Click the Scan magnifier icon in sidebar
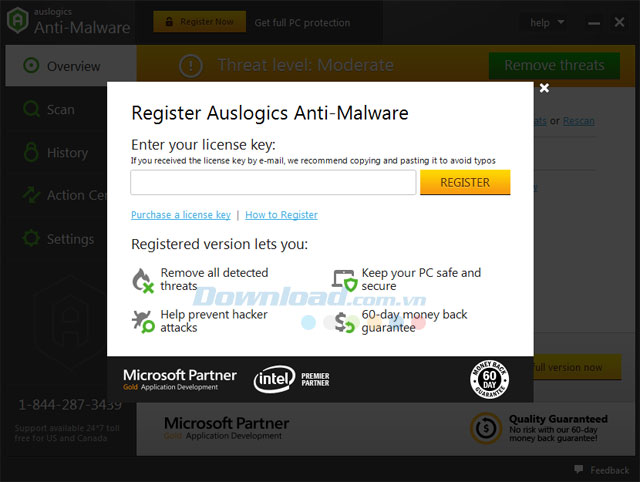 (31, 109)
